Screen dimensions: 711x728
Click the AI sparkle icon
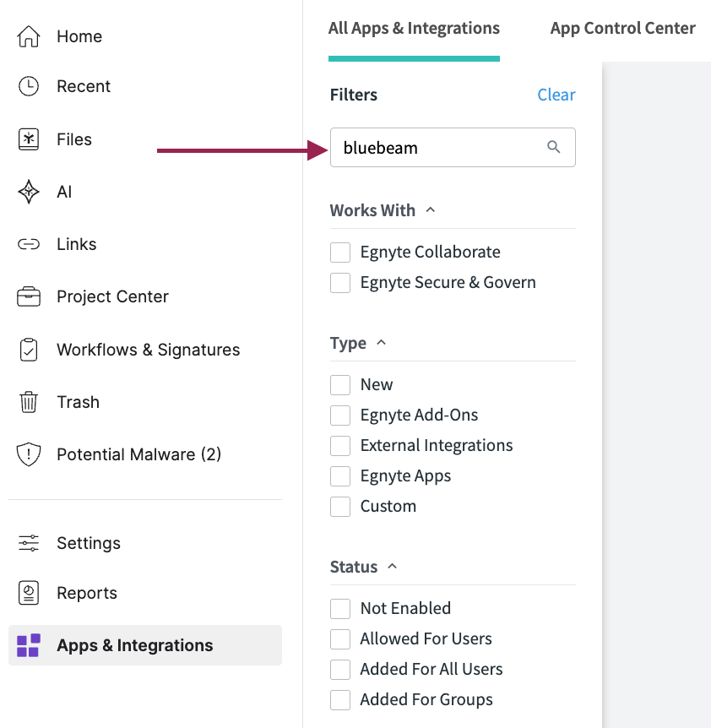coord(29,192)
